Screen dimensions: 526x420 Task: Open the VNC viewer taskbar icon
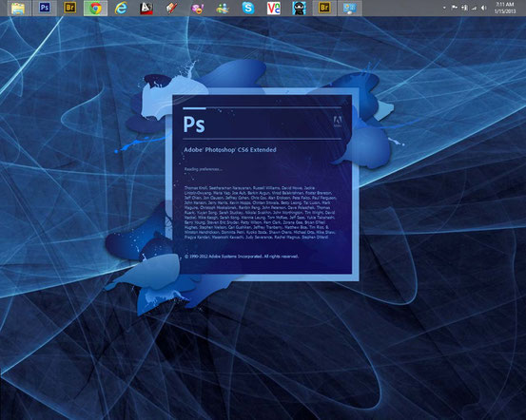[x=274, y=8]
